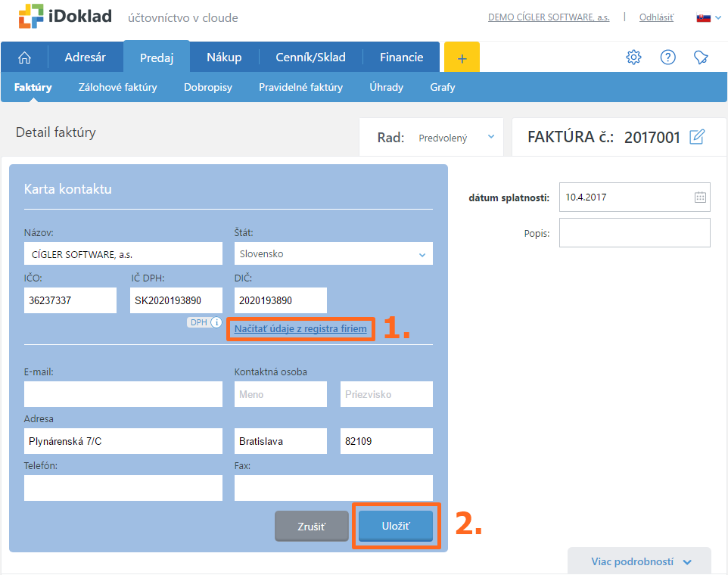Open help with the question mark icon
The width and height of the screenshot is (728, 575).
667,57
